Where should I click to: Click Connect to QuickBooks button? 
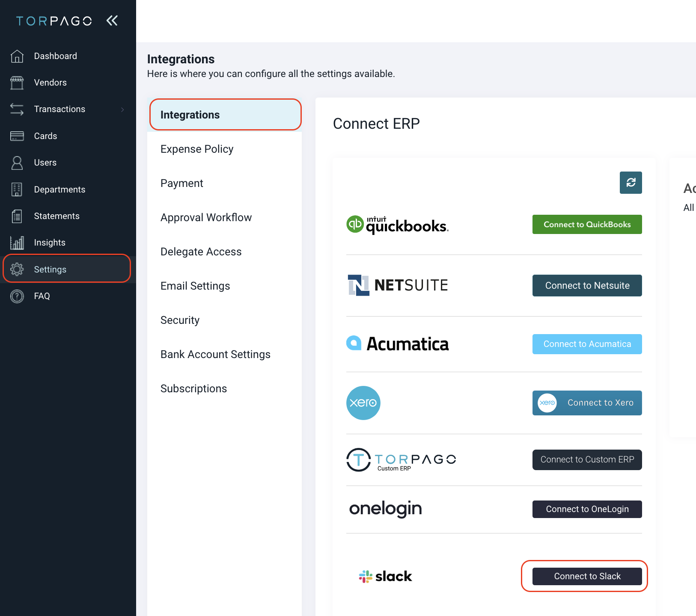point(587,224)
